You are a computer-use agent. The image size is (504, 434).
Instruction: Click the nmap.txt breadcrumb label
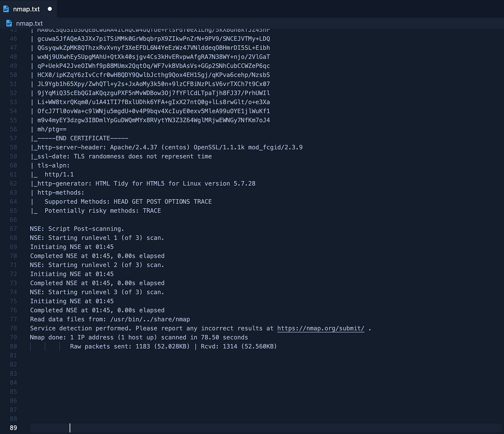30,23
